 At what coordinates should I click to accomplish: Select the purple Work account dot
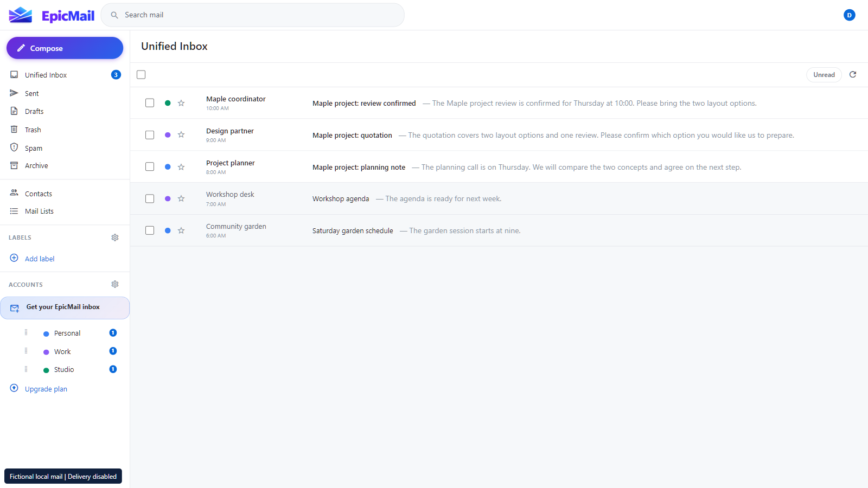46,352
